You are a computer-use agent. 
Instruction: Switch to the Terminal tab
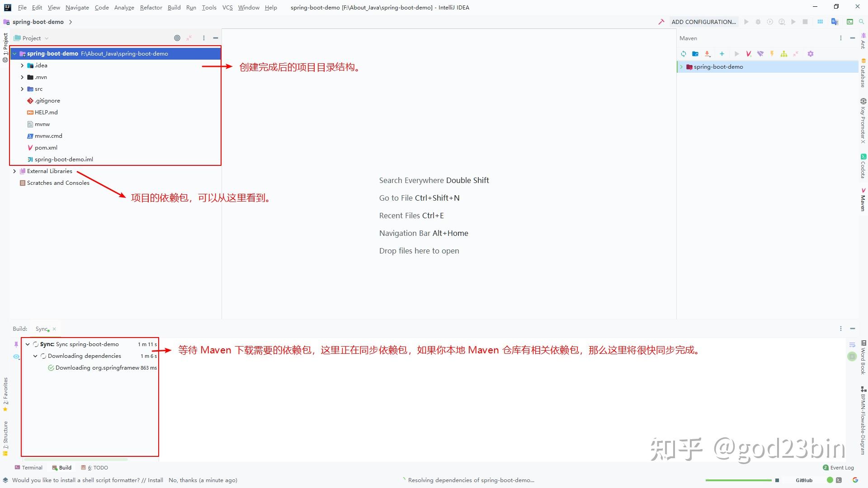(28, 468)
